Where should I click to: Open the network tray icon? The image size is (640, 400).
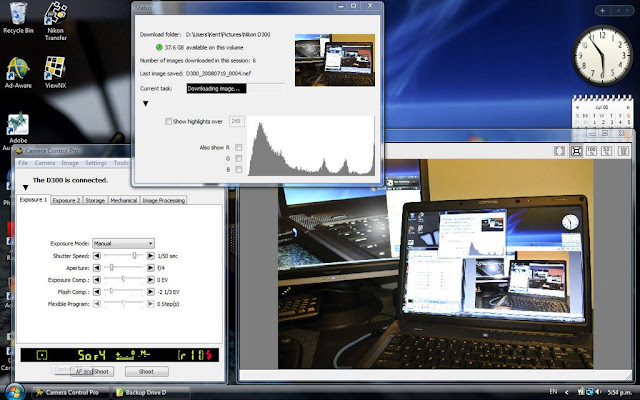coord(590,392)
